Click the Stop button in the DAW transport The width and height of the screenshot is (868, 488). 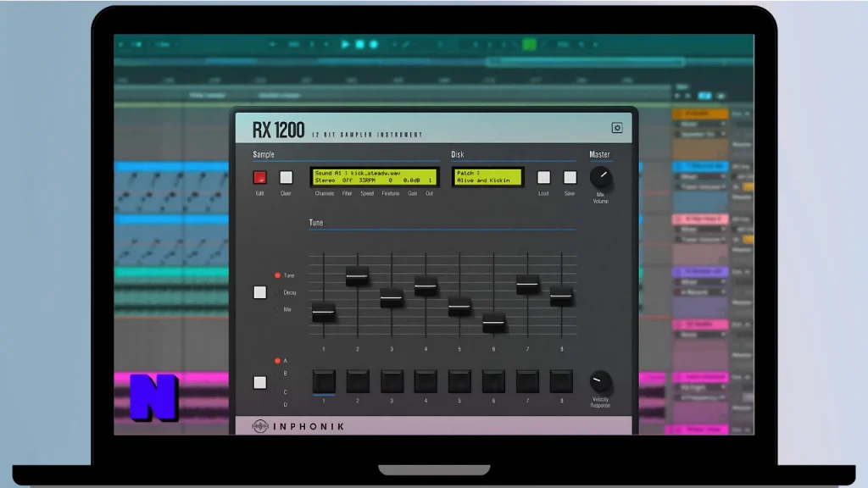point(359,44)
